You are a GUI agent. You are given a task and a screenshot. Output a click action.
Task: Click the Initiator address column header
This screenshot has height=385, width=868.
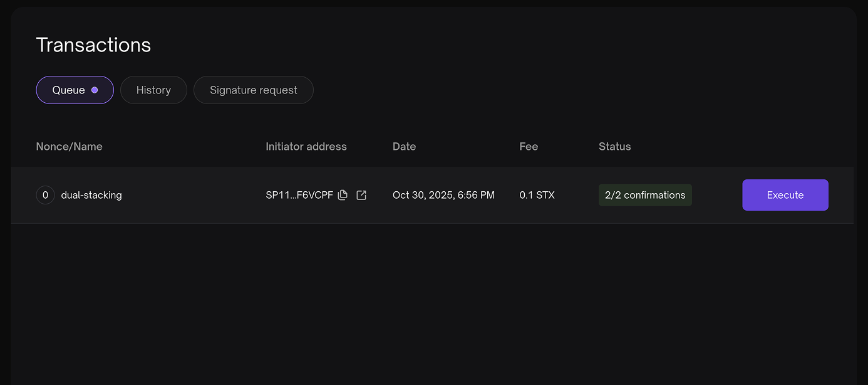pos(306,147)
